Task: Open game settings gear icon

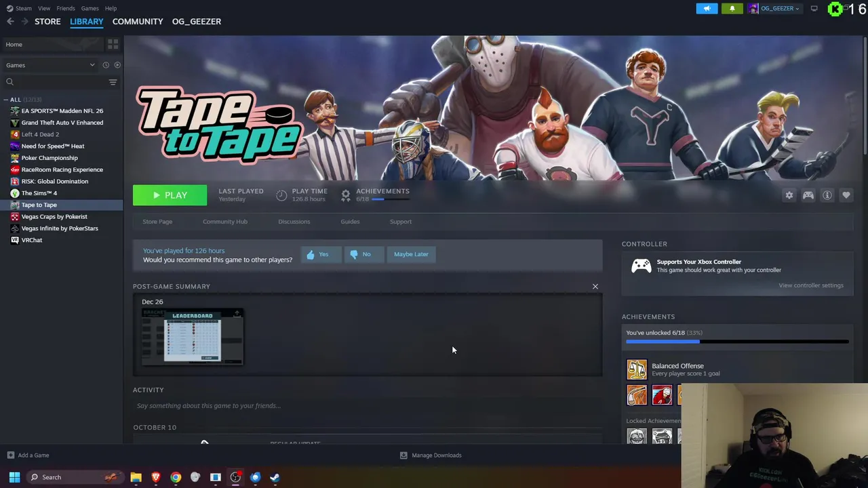Action: coord(789,195)
